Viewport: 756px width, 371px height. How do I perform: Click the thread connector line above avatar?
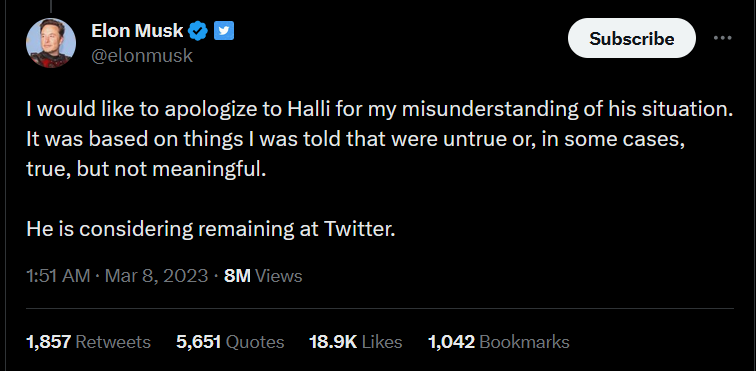[51, 6]
